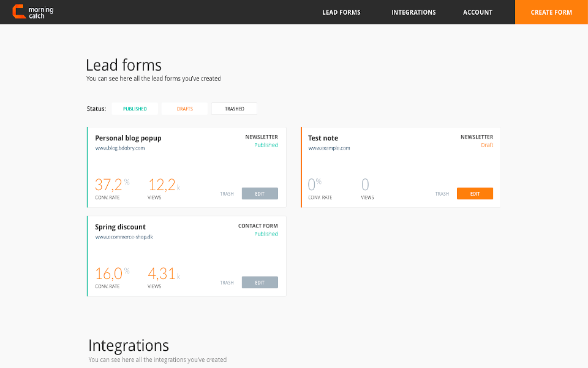Screen dimensions: 588x368
Task: Open the Test note form
Action: tap(323, 138)
